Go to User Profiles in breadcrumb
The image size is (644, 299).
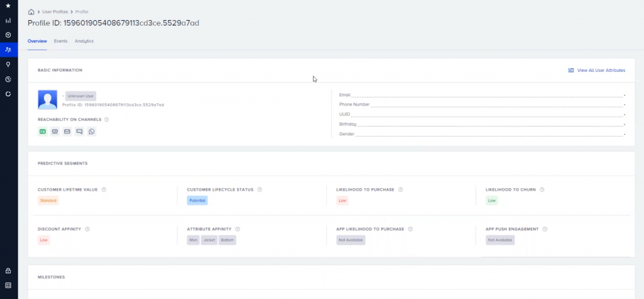tap(55, 12)
